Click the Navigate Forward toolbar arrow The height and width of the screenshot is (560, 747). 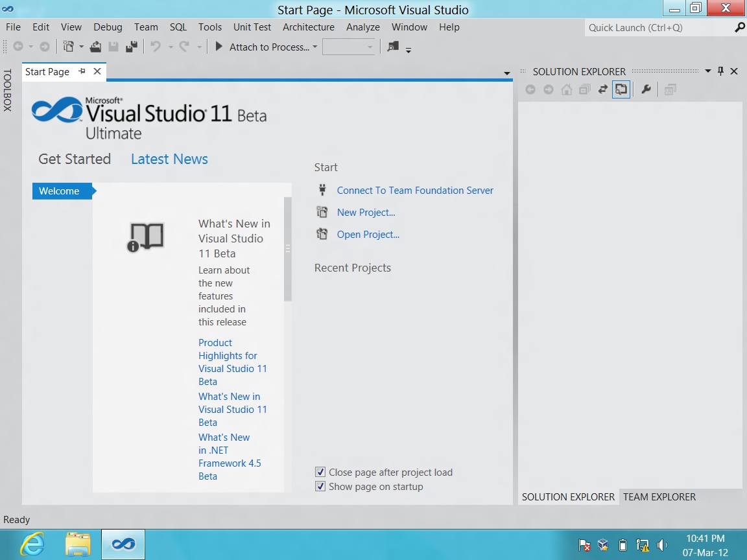click(x=44, y=47)
